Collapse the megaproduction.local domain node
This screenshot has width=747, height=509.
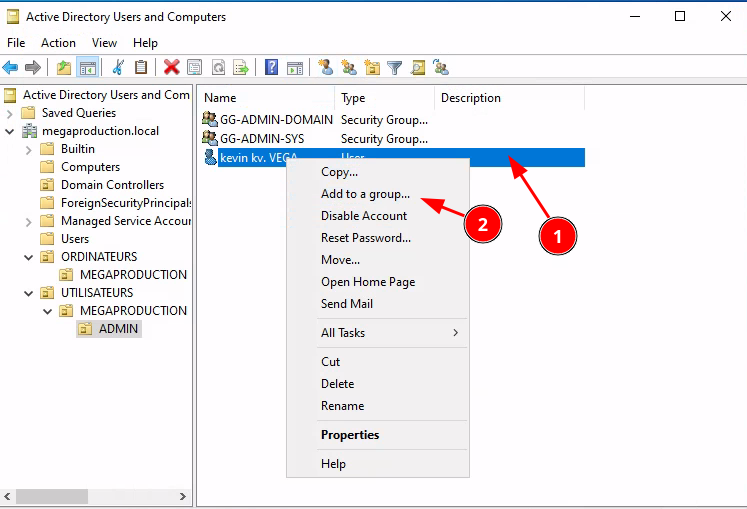point(9,131)
